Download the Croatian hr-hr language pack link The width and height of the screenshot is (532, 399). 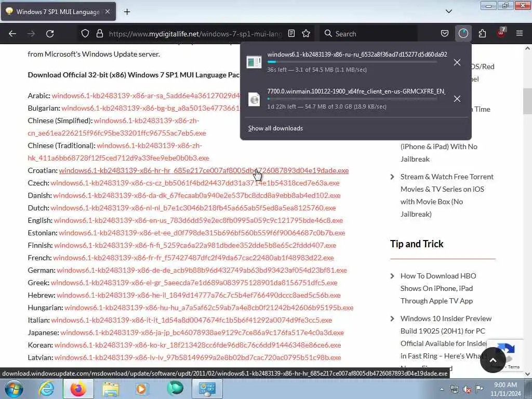pos(204,170)
